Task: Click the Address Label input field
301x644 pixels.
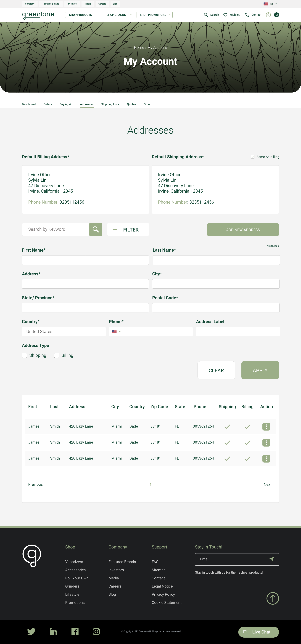Action: tap(238, 332)
